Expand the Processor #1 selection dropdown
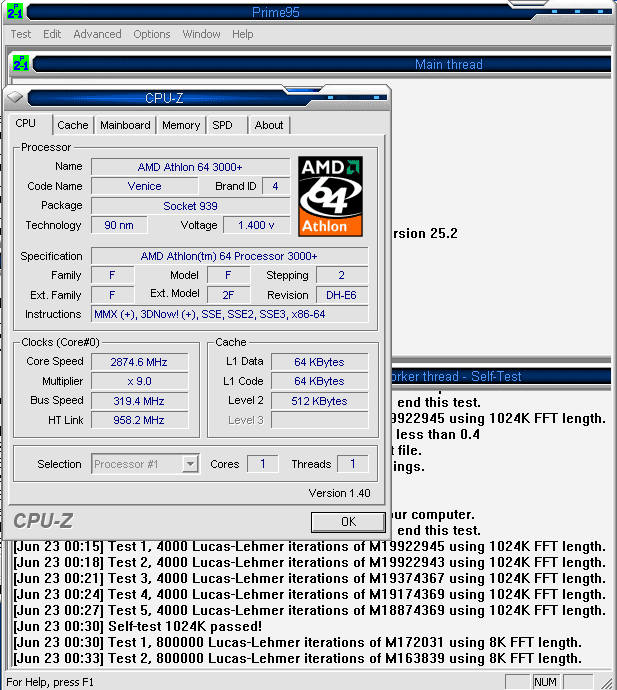 coord(190,464)
